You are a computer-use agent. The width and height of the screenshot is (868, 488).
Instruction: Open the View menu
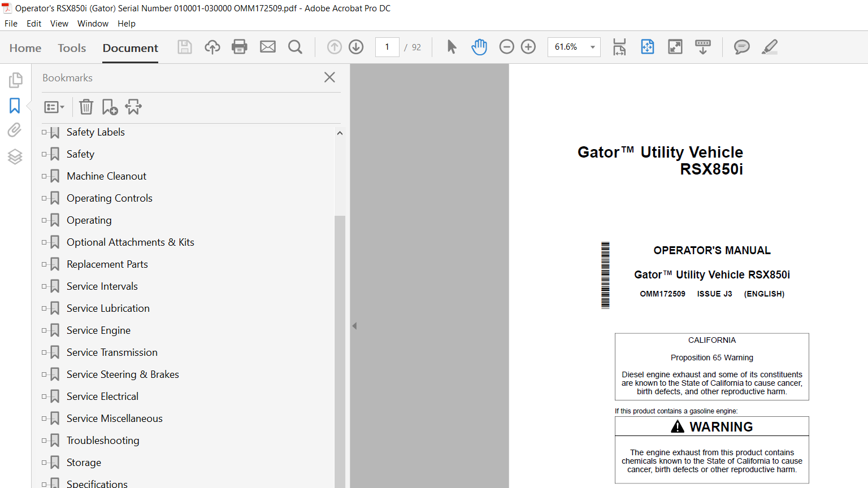coord(59,24)
